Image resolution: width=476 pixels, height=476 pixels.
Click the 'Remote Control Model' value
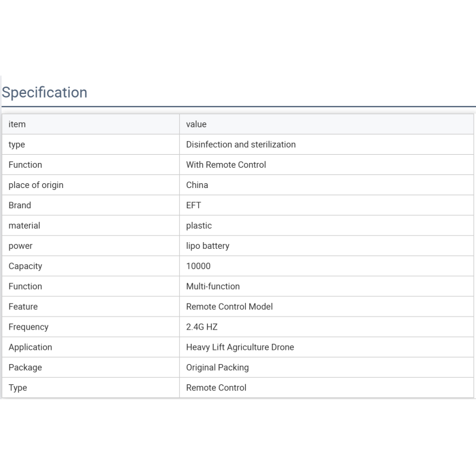pyautogui.click(x=229, y=306)
